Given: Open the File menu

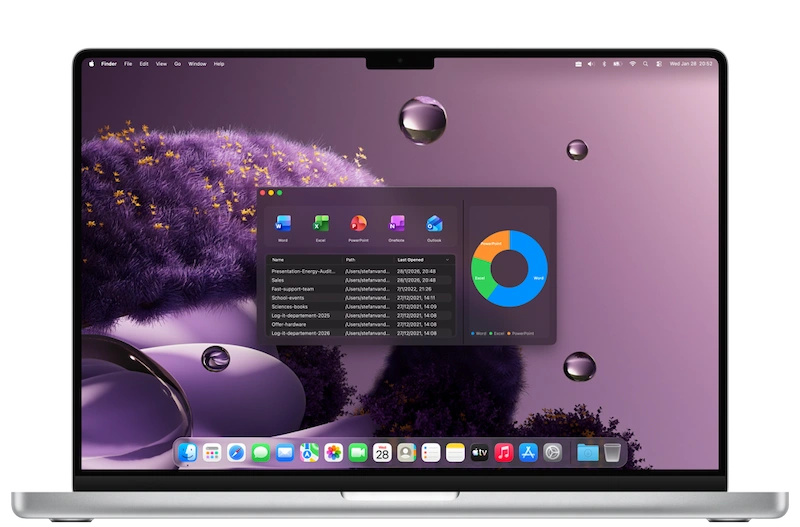Looking at the screenshot, I should pyautogui.click(x=128, y=64).
